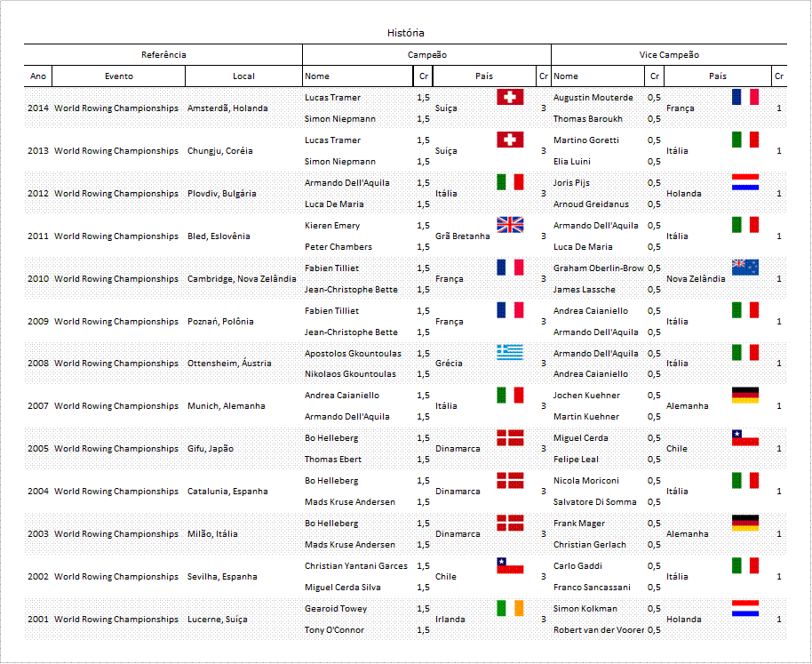Select the name 'Peter Chambers'
The width and height of the screenshot is (812, 664).
[x=338, y=246]
